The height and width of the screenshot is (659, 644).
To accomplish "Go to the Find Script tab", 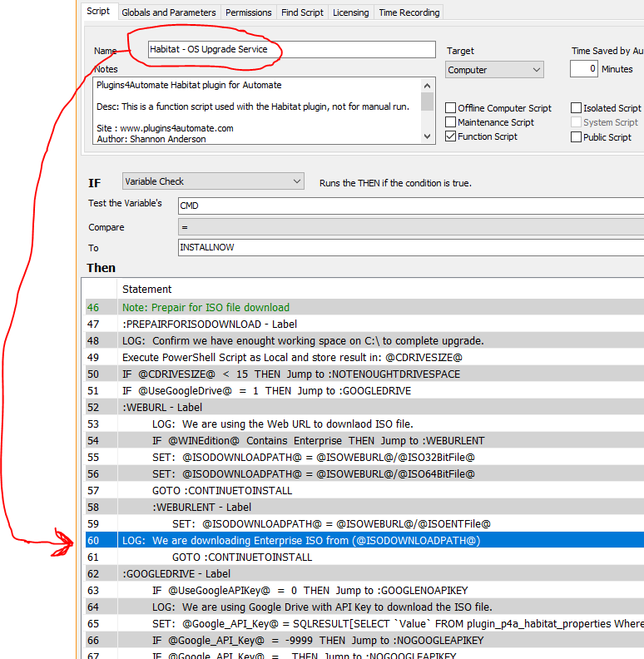I will pyautogui.click(x=302, y=12).
